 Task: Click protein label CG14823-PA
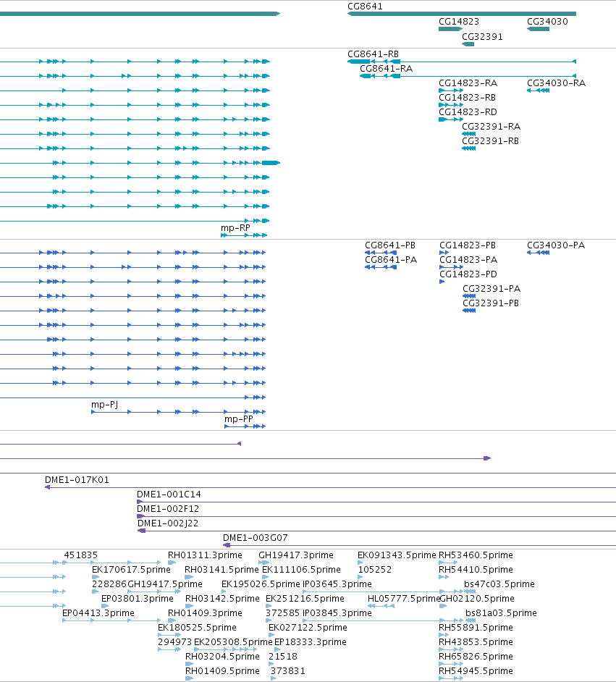click(x=468, y=260)
